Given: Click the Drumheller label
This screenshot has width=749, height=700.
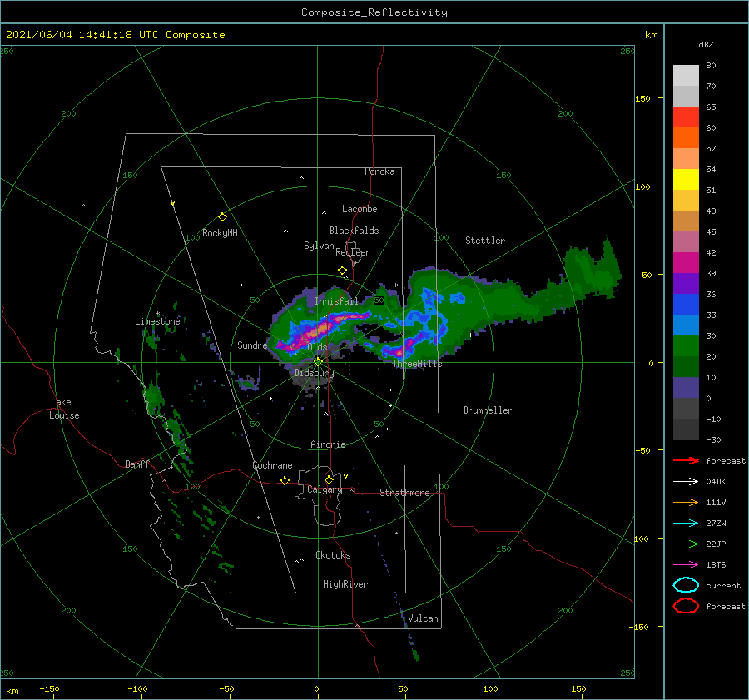Looking at the screenshot, I should [488, 410].
